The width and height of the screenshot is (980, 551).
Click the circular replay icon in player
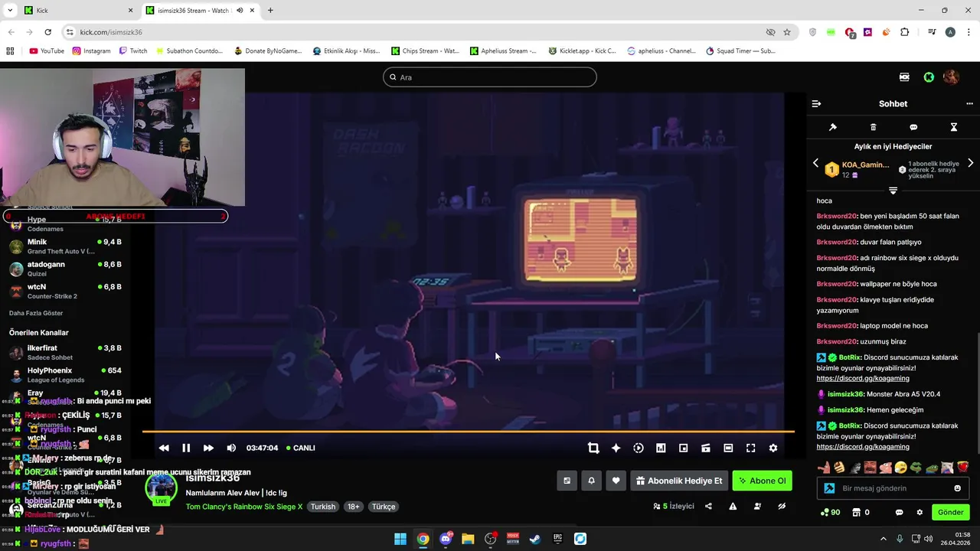(639, 448)
